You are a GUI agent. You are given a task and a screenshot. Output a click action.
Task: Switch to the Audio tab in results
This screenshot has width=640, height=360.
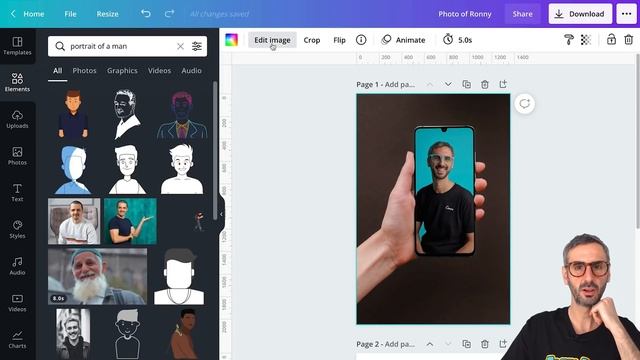pyautogui.click(x=191, y=71)
